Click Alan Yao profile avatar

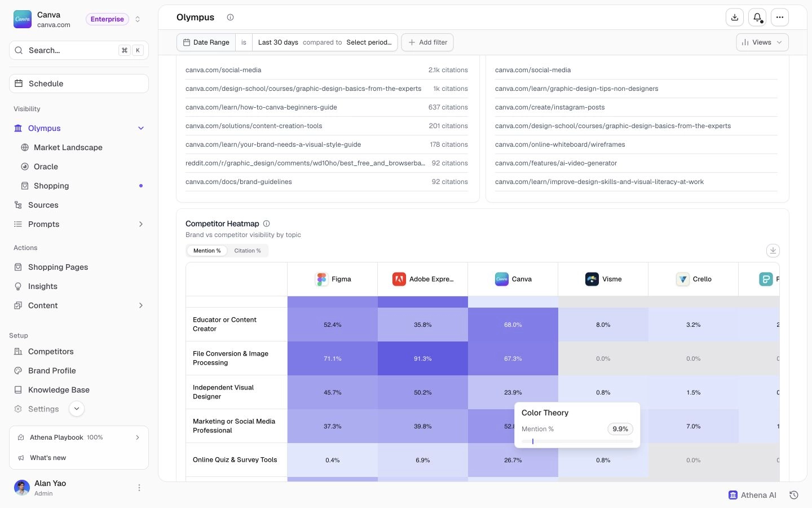22,488
